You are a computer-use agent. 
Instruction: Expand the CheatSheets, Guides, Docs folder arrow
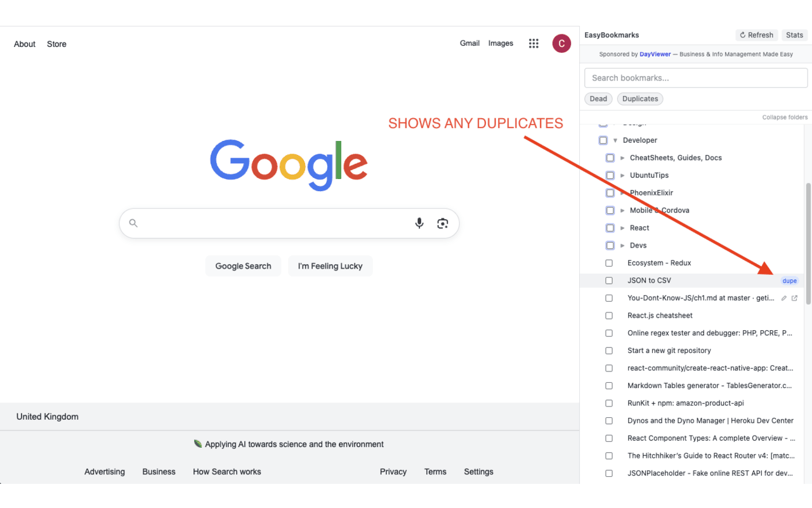pyautogui.click(x=622, y=158)
